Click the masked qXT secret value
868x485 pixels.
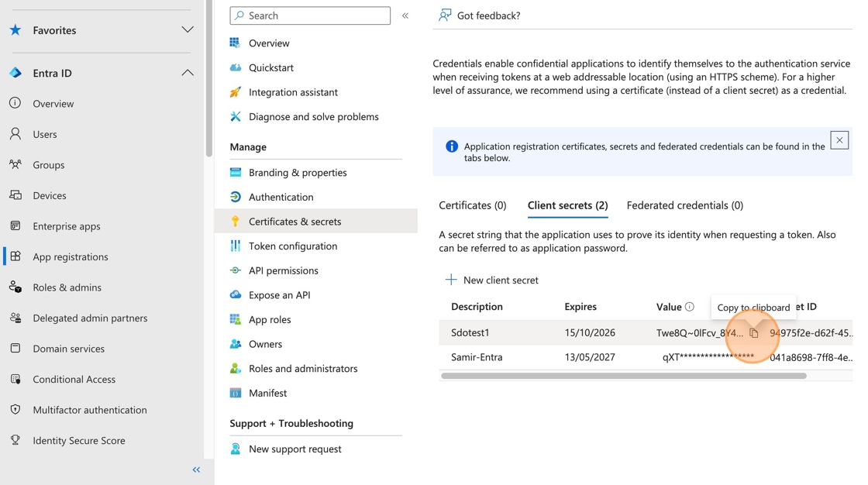708,357
